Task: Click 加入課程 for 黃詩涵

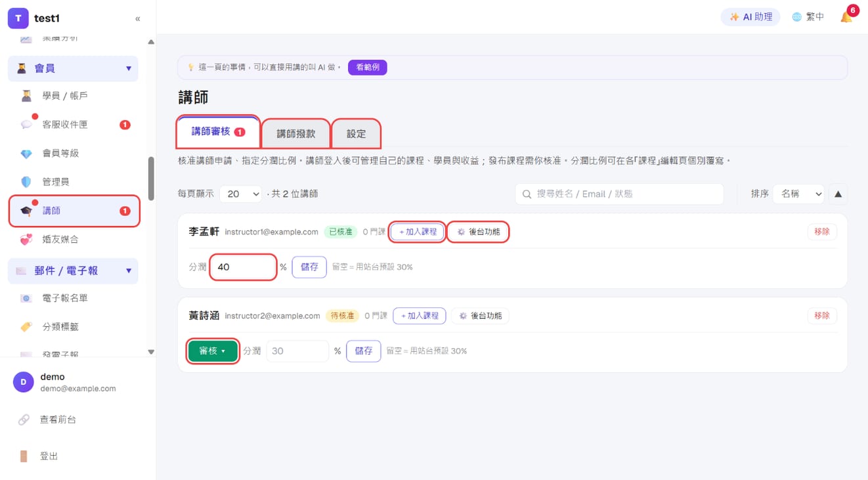Action: [x=420, y=316]
